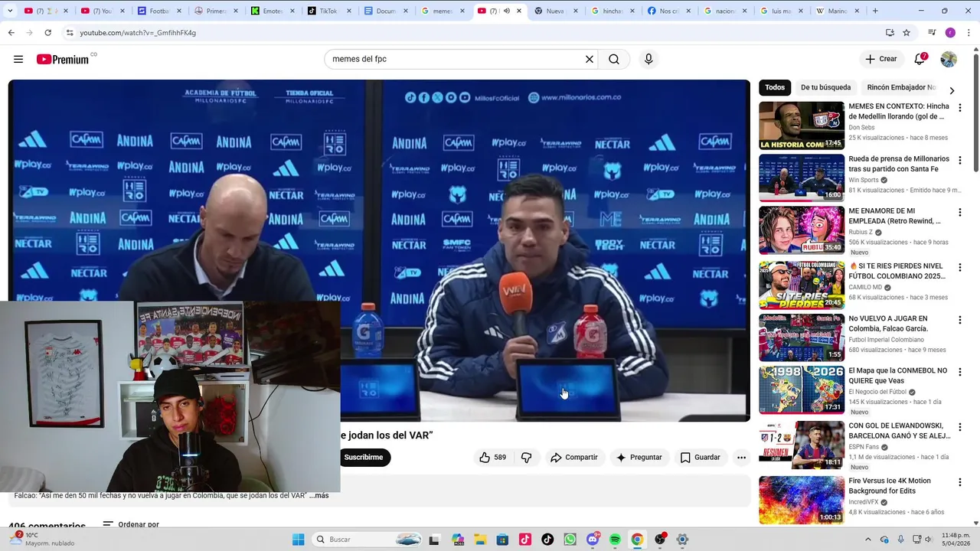Open Discord from the taskbar
980x551 pixels.
[593, 540]
